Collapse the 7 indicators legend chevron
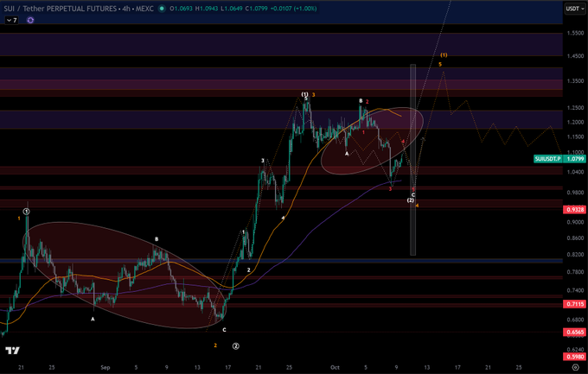The width and height of the screenshot is (588, 374). point(9,20)
